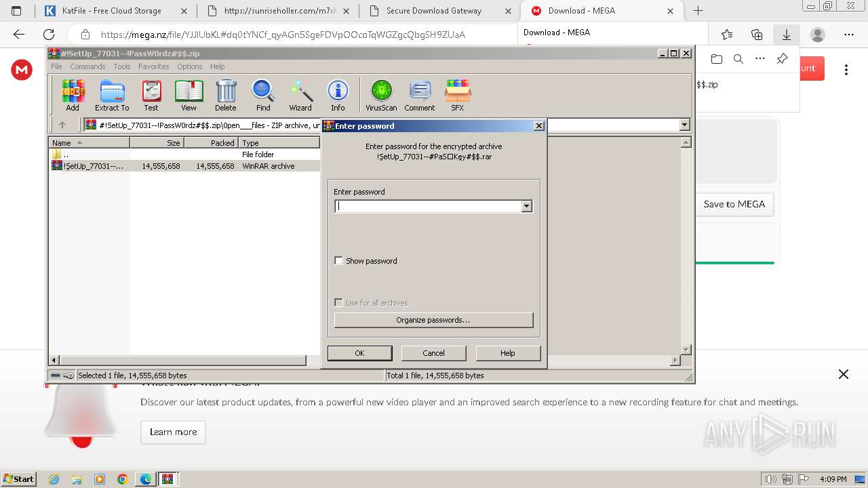Click the SFX toolbar icon

(x=458, y=96)
